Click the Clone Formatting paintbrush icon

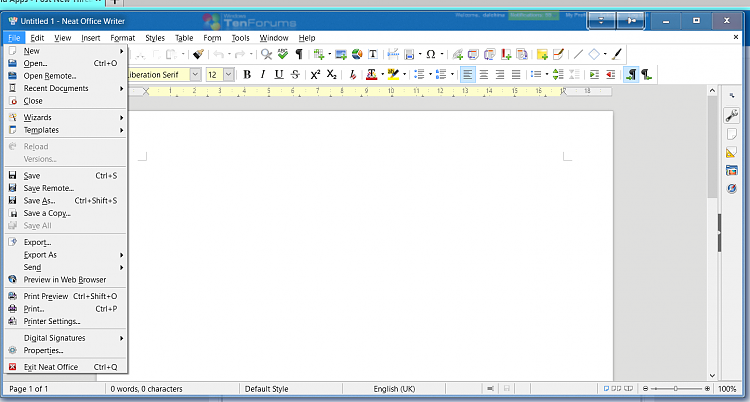click(x=199, y=54)
